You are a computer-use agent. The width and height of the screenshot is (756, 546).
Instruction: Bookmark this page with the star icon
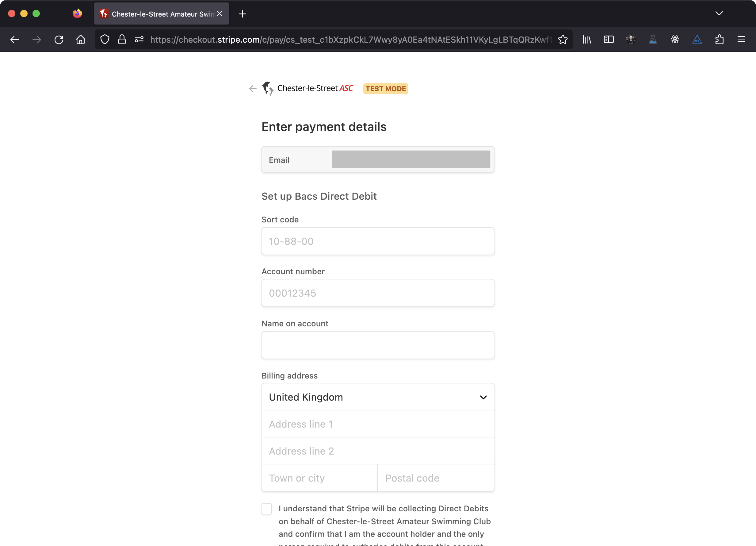pyautogui.click(x=563, y=40)
